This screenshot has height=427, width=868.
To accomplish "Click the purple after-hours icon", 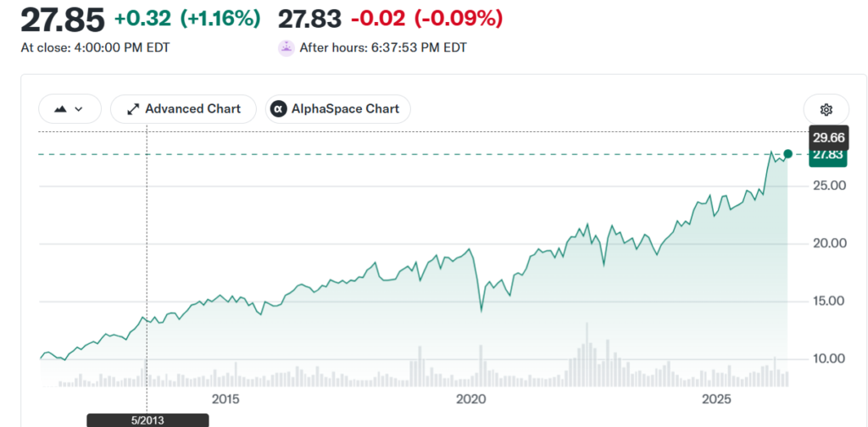I will click(287, 47).
